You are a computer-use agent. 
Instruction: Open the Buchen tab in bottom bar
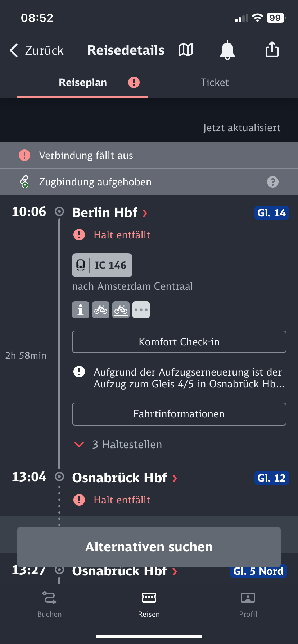pyautogui.click(x=50, y=604)
